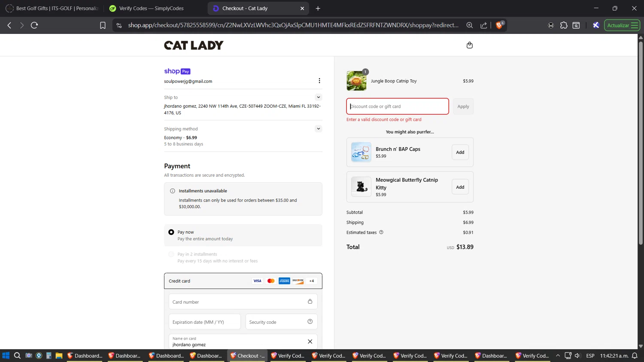Switch to Best Golf Gifts tab
Viewport: 644px width, 362px height.
pyautogui.click(x=52, y=8)
